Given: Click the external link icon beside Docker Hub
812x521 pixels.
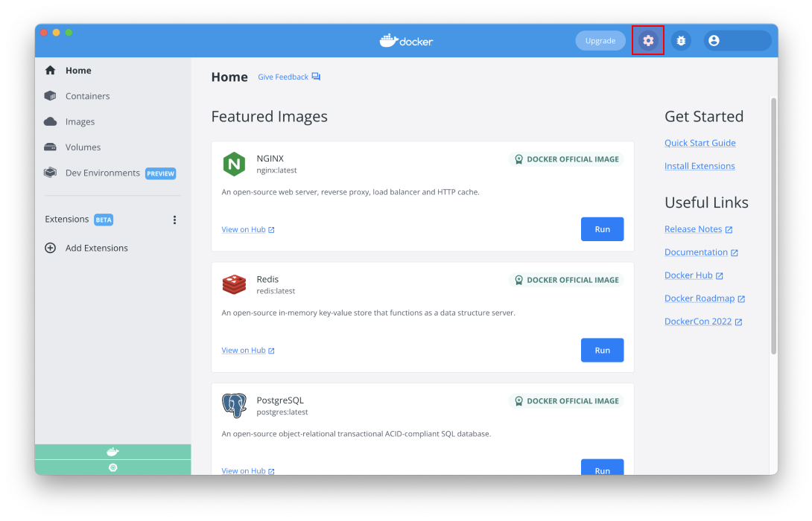Looking at the screenshot, I should [720, 276].
